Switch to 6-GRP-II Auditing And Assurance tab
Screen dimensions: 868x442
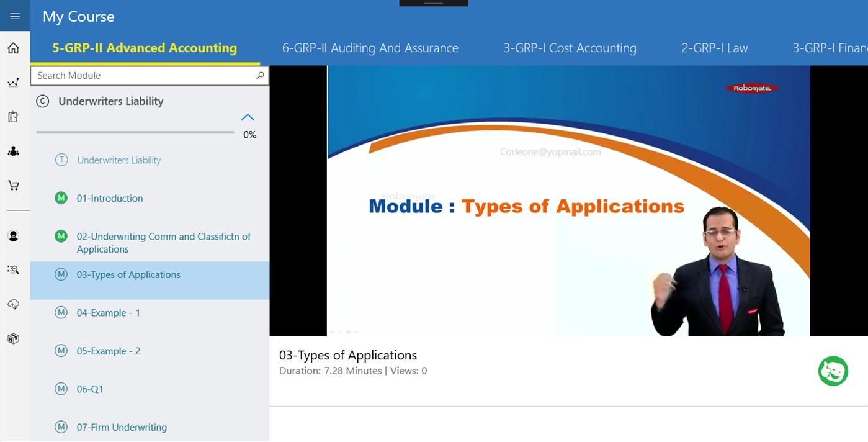pyautogui.click(x=370, y=48)
